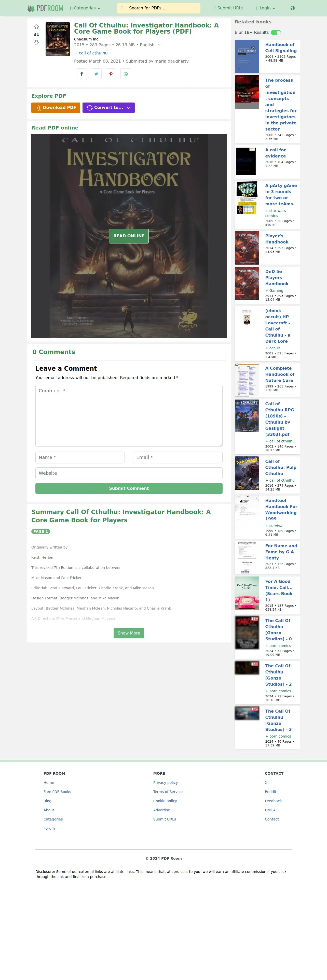This screenshot has width=327, height=980.
Task: Open Call of Cthulhu: Pulp Cthulhu
Action: (281, 468)
